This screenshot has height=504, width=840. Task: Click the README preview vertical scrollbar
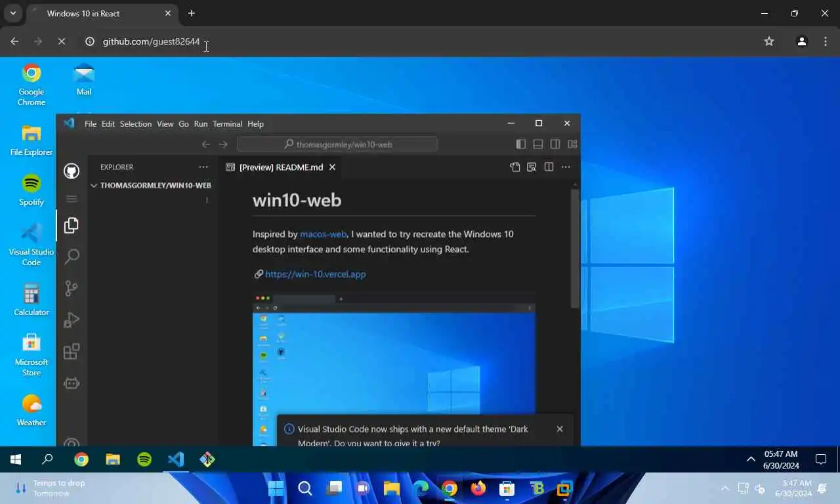coord(575,249)
